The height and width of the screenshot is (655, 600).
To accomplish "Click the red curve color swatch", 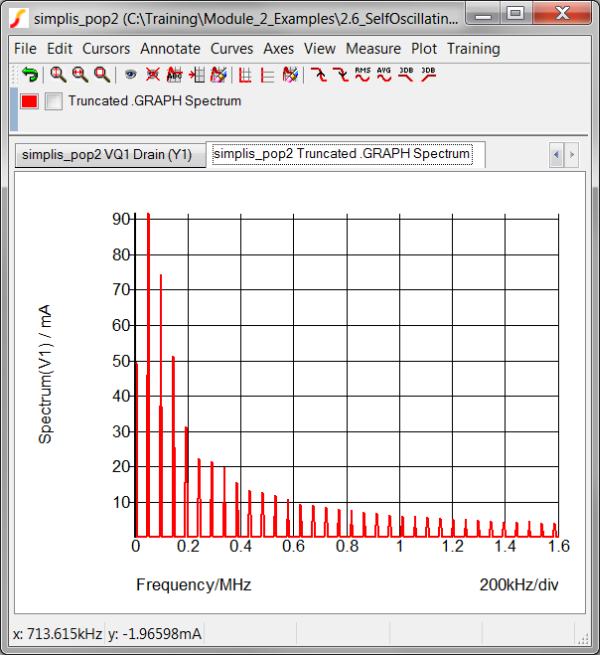I will click(30, 101).
